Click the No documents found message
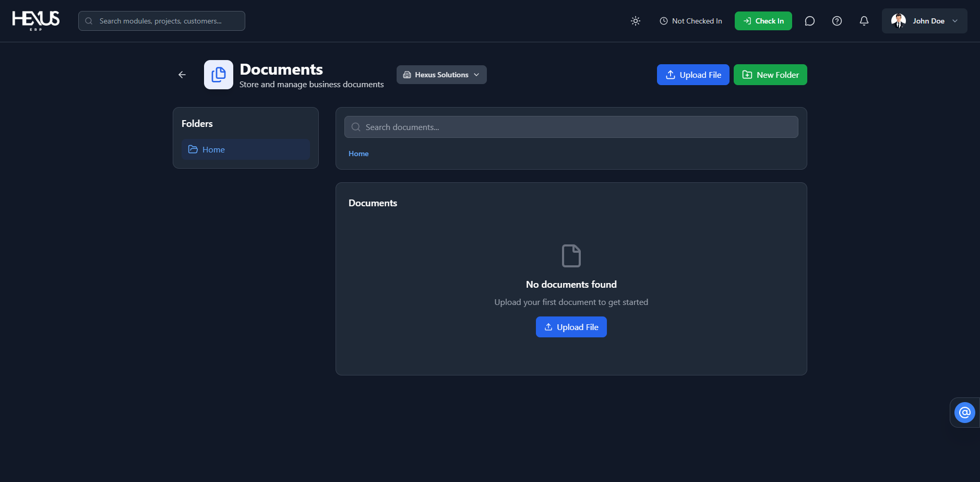980x482 pixels. pyautogui.click(x=571, y=285)
